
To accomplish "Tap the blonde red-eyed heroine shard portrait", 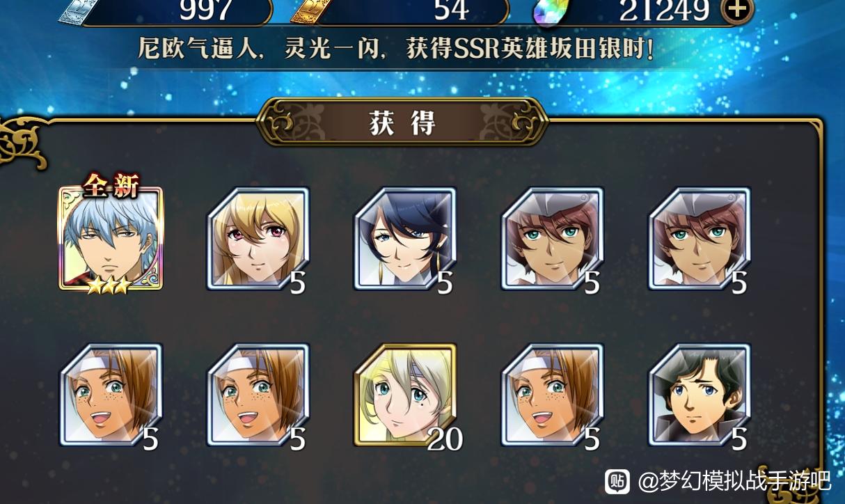I will click(258, 238).
